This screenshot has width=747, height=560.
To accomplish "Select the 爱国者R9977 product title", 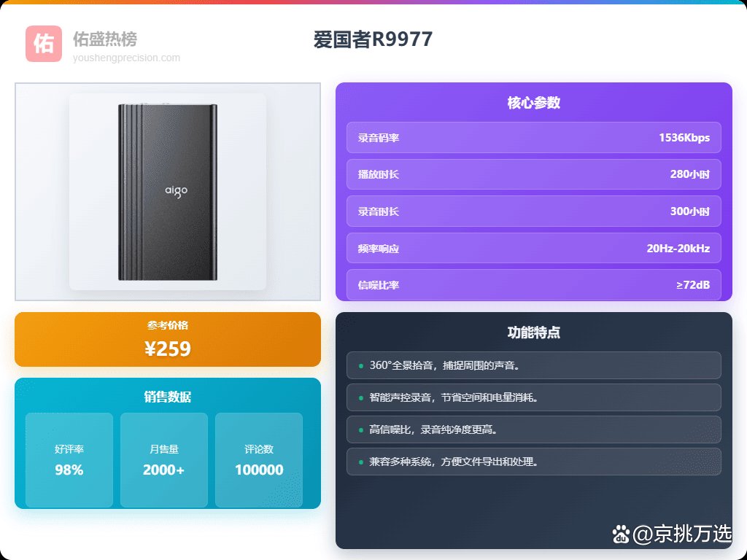I will (x=373, y=39).
